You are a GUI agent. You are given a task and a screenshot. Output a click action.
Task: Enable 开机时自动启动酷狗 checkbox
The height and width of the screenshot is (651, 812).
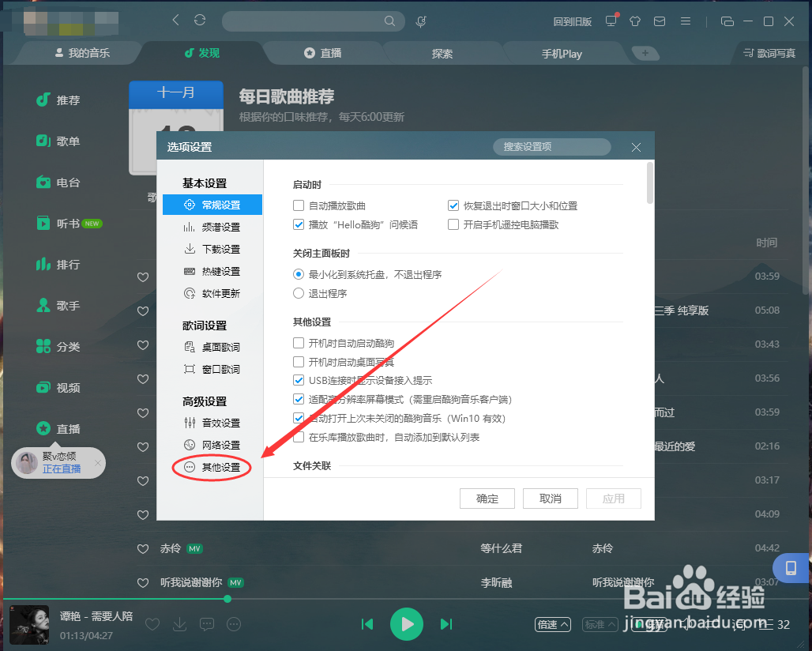299,343
